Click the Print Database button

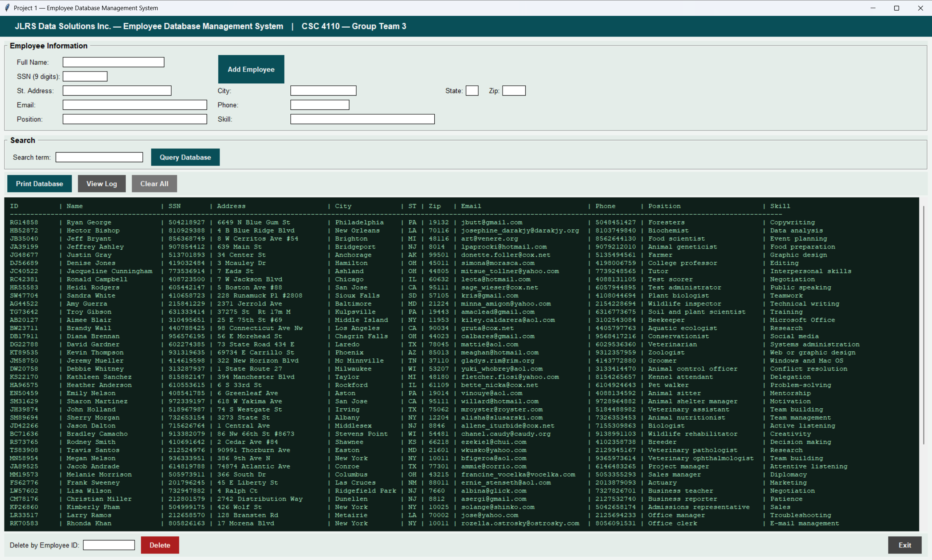tap(39, 183)
